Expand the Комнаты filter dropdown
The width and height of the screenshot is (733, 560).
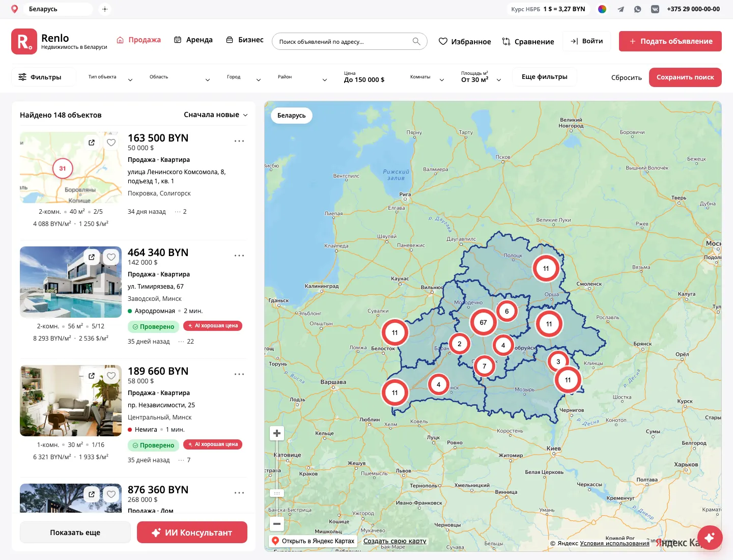(427, 77)
